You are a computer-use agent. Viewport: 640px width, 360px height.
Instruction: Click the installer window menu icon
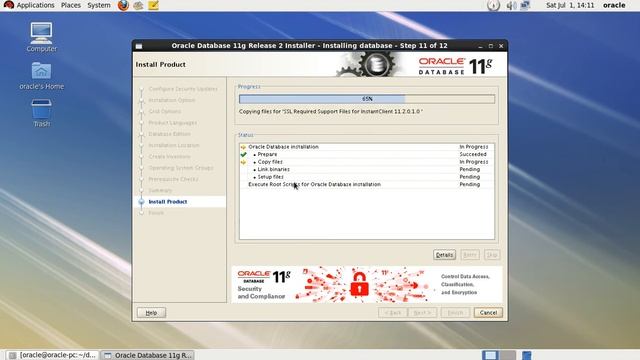[x=139, y=46]
